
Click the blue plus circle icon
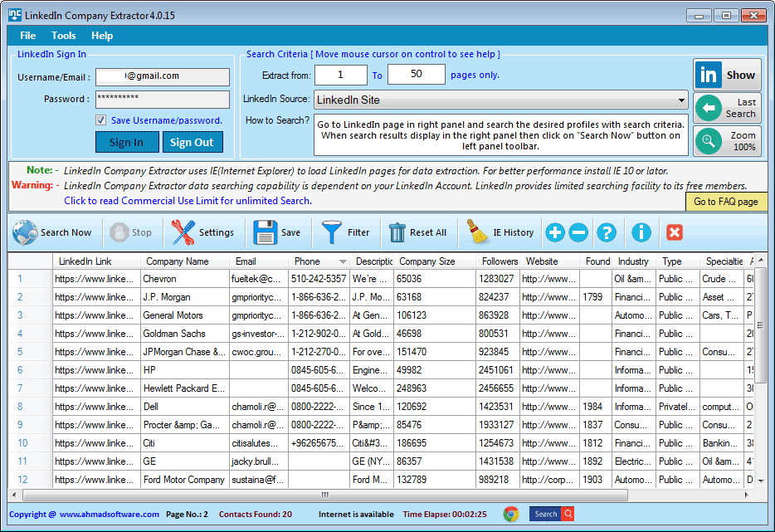point(554,233)
